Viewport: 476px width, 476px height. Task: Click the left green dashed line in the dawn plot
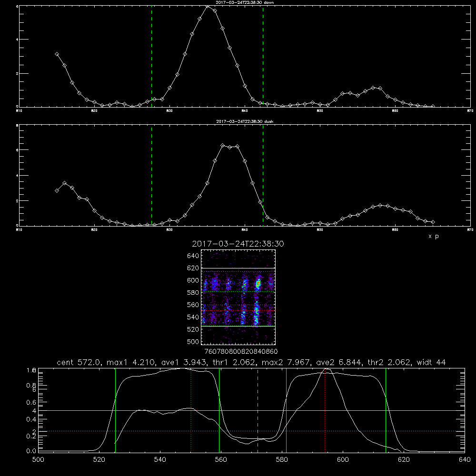coord(151,56)
